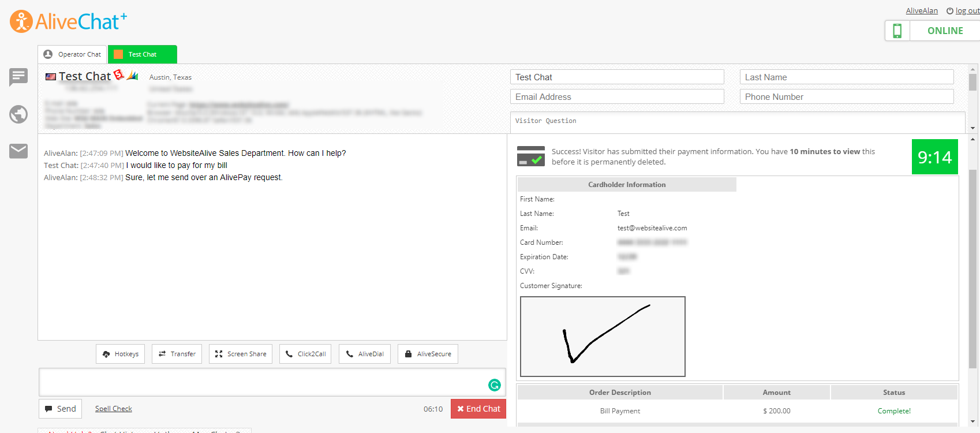Click the Order Description column header
Screen dimensions: 980x433
pyautogui.click(x=620, y=393)
